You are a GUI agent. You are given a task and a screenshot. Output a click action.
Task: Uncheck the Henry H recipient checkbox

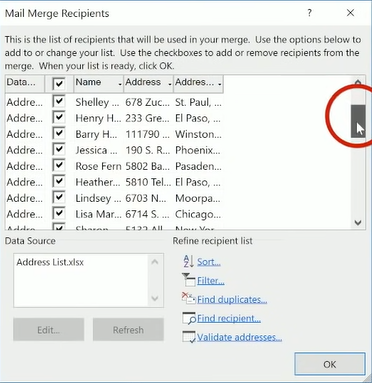[x=59, y=117]
